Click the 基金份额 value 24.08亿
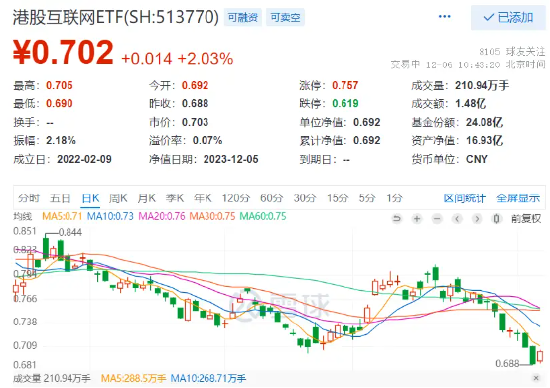This screenshot has width=550, height=388. pyautogui.click(x=484, y=122)
